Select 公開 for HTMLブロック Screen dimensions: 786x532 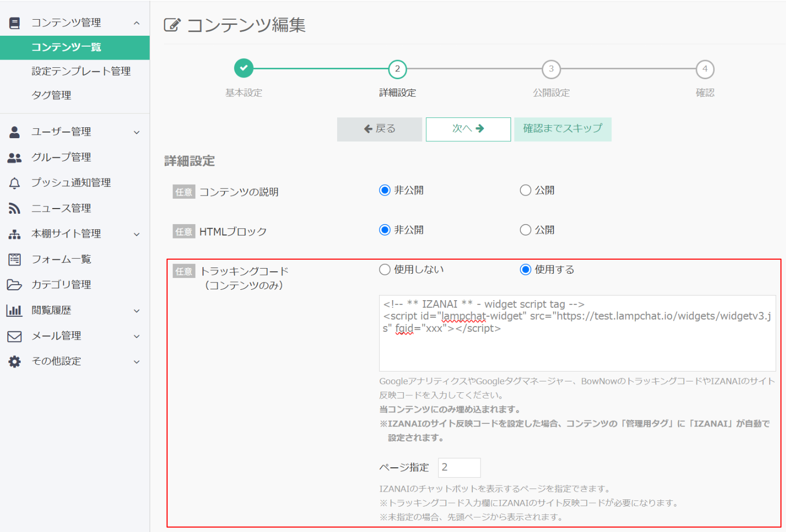tap(526, 230)
